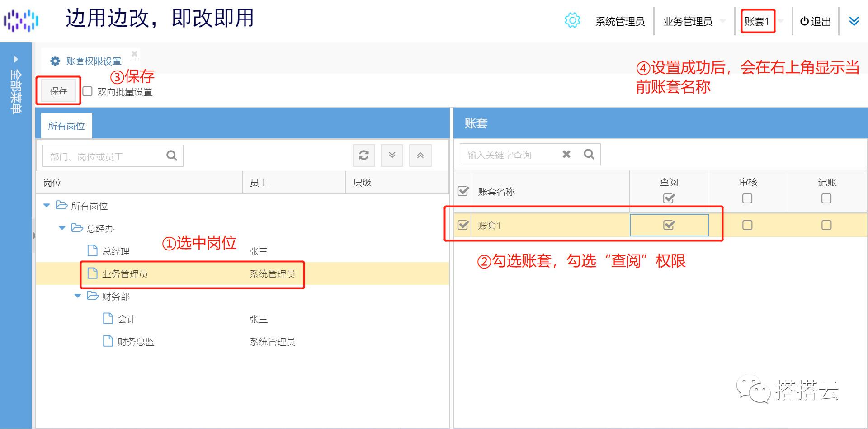The width and height of the screenshot is (868, 429).
Task: Select the 会计 row in tree
Action: click(242, 319)
